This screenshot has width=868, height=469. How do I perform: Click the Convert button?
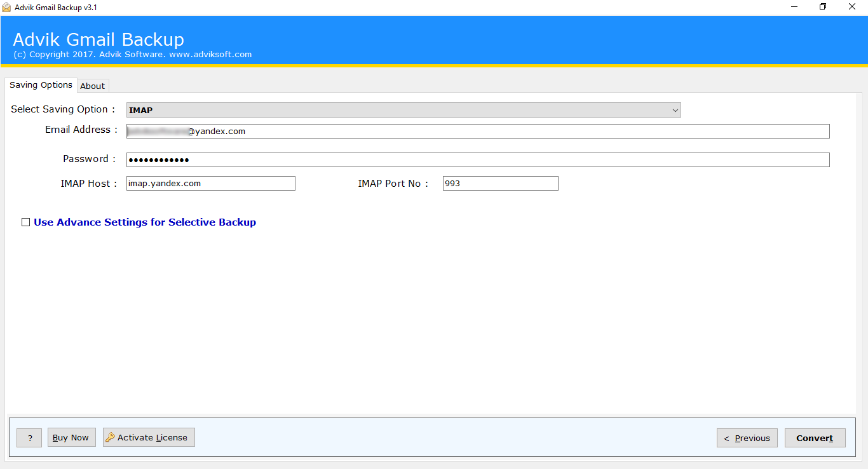(x=815, y=438)
